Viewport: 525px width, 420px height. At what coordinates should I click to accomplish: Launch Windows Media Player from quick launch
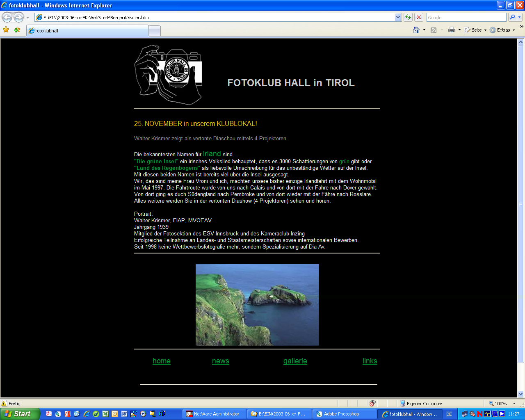click(x=143, y=414)
